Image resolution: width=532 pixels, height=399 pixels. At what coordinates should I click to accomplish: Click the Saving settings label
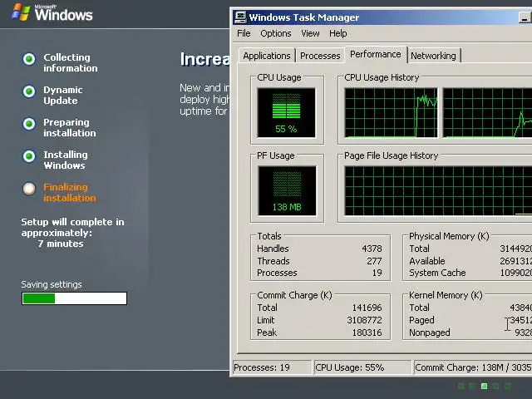(x=52, y=284)
